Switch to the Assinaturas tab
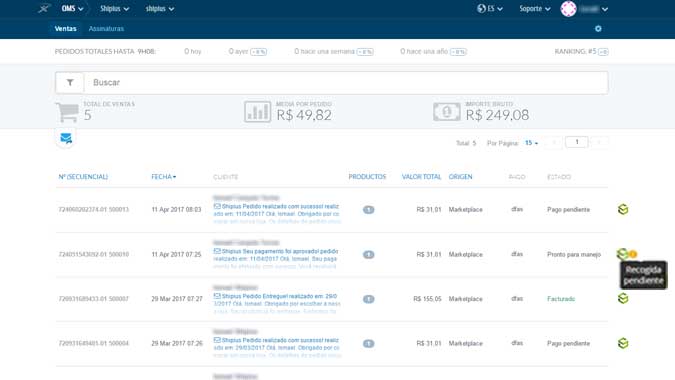 106,28
